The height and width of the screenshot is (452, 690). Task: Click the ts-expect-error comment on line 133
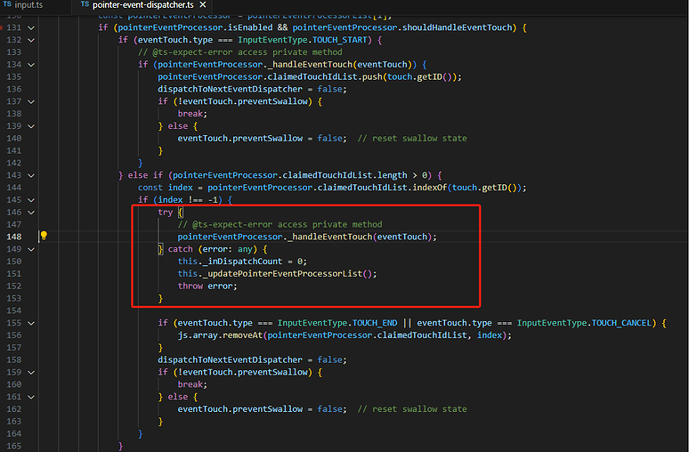pyautogui.click(x=240, y=52)
